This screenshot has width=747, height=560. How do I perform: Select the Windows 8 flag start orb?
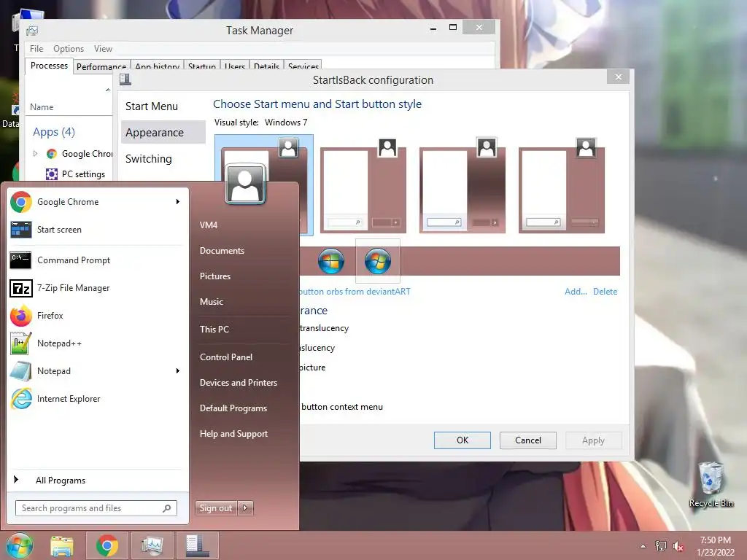click(331, 261)
